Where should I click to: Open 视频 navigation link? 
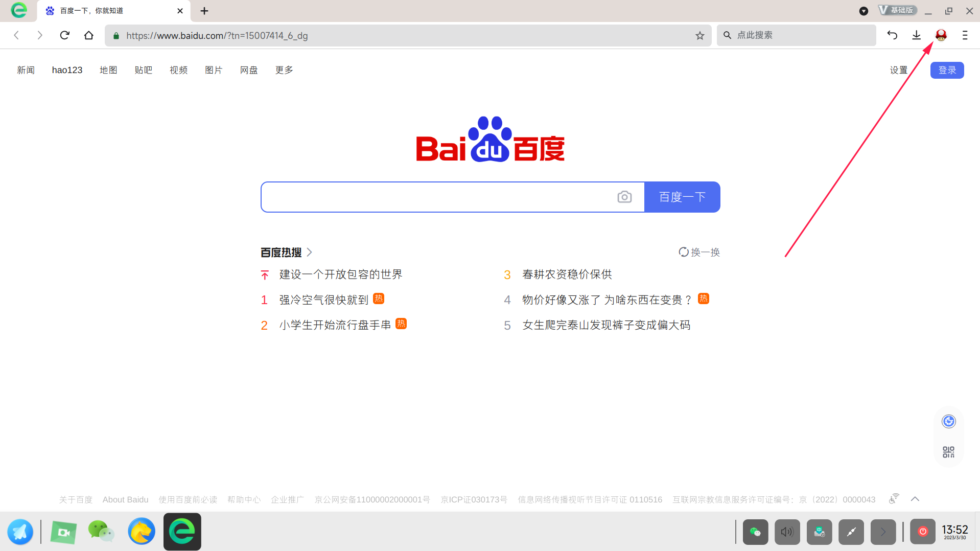point(179,70)
